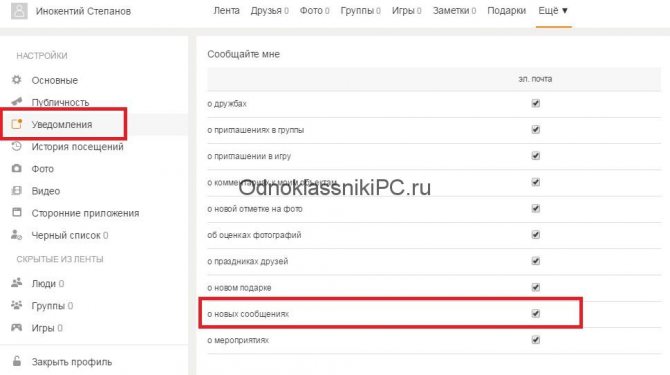Image resolution: width=670 pixels, height=375 pixels.
Task: Open the Подарки tab
Action: pyautogui.click(x=506, y=11)
